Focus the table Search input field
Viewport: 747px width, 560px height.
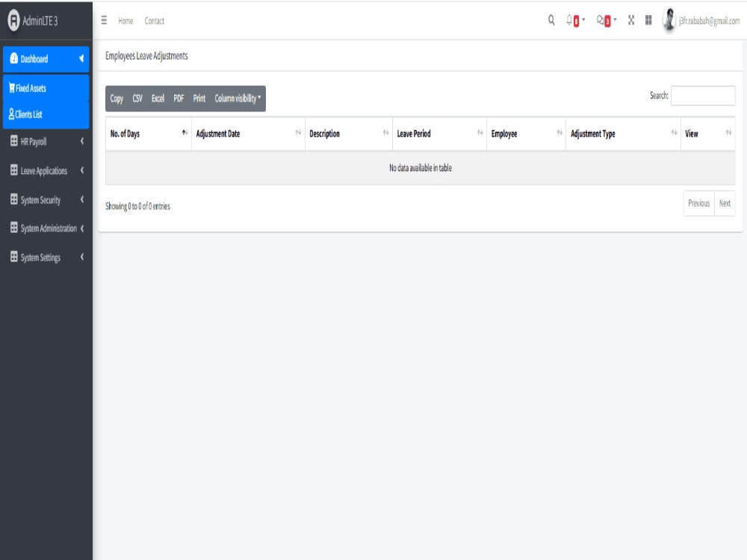point(703,96)
